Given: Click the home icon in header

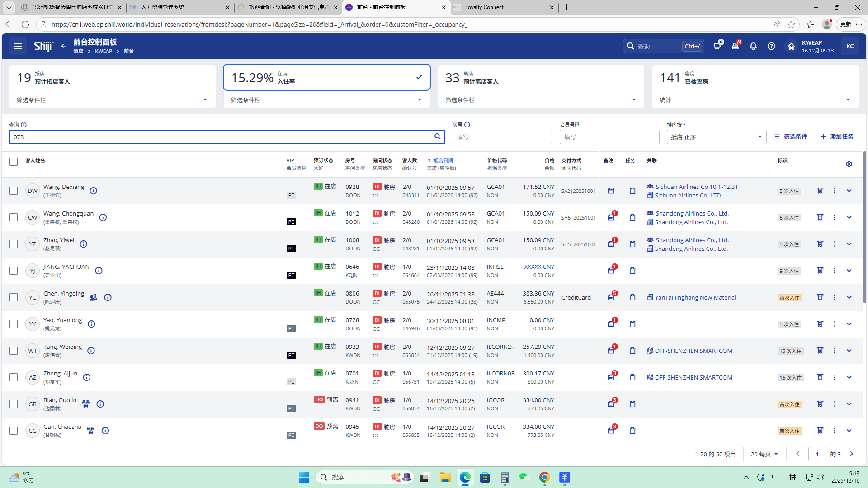Looking at the screenshot, I should coord(791,46).
